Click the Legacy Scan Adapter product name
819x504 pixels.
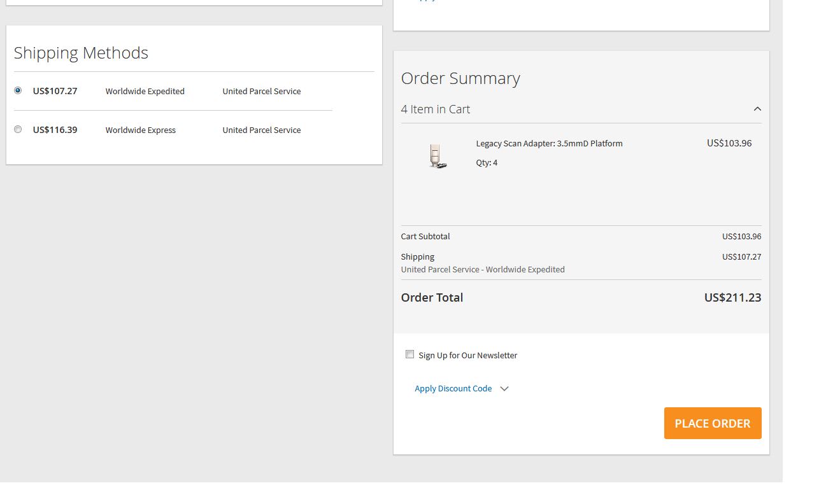pos(549,144)
